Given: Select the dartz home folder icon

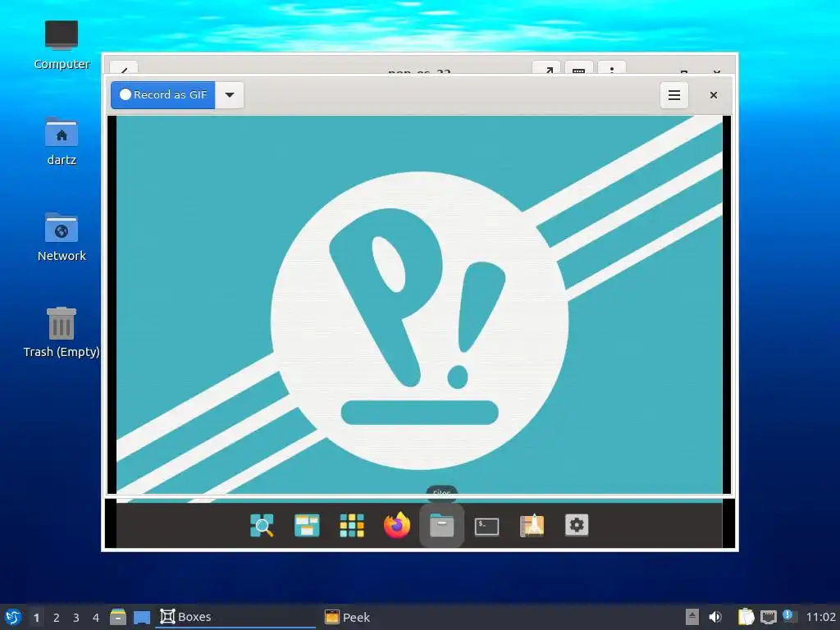Looking at the screenshot, I should (62, 141).
